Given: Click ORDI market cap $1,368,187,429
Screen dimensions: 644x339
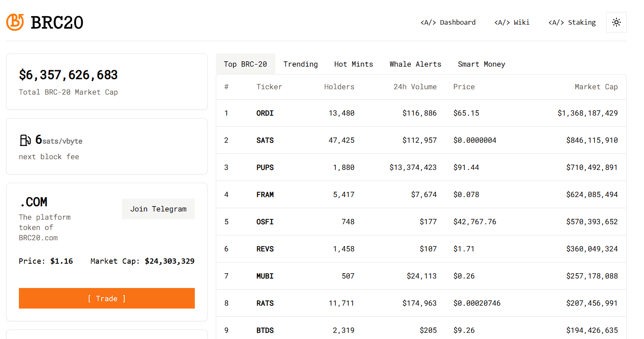Looking at the screenshot, I should (588, 113).
